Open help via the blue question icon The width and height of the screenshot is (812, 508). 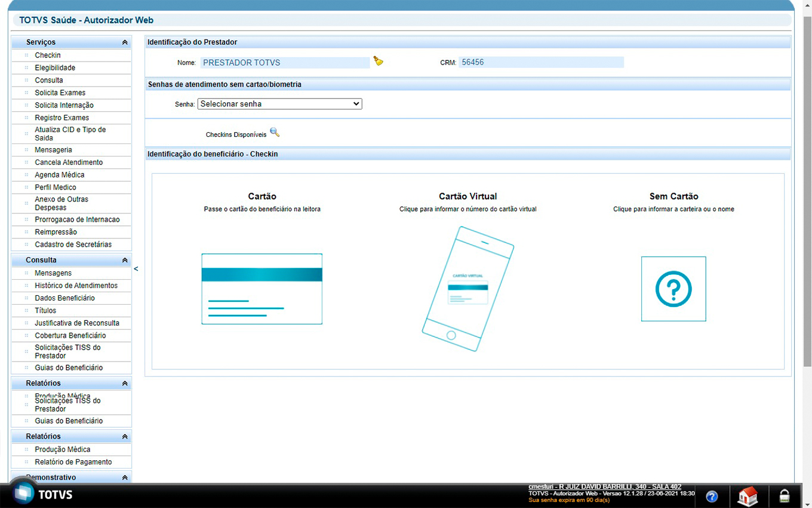coord(712,496)
